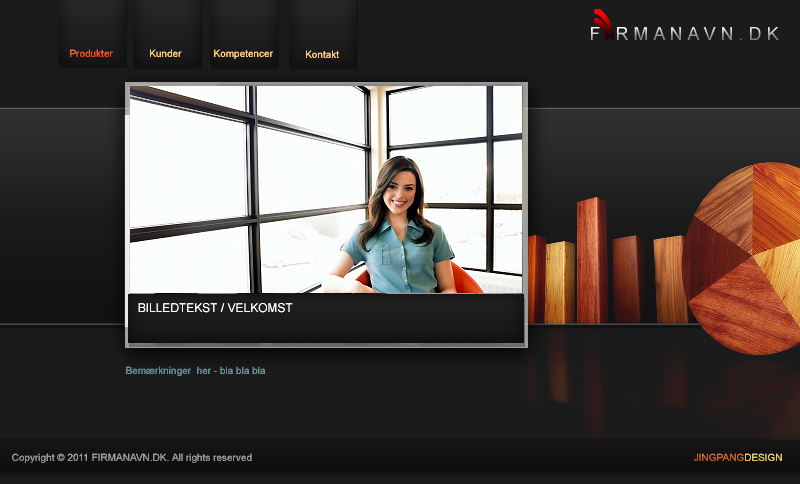This screenshot has height=484, width=800.
Task: Click the Bemærkninger her - bla bla bla text
Action: [x=195, y=371]
